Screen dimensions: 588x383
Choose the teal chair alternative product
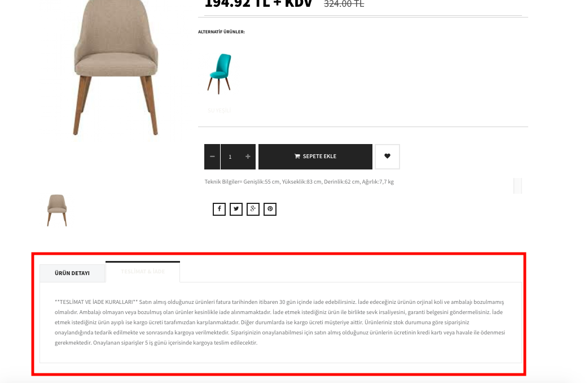tap(220, 73)
